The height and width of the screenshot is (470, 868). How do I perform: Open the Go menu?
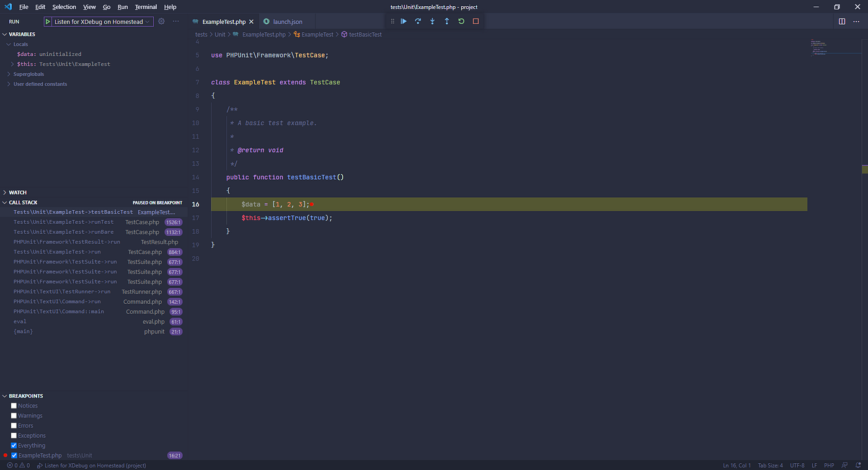pyautogui.click(x=107, y=7)
